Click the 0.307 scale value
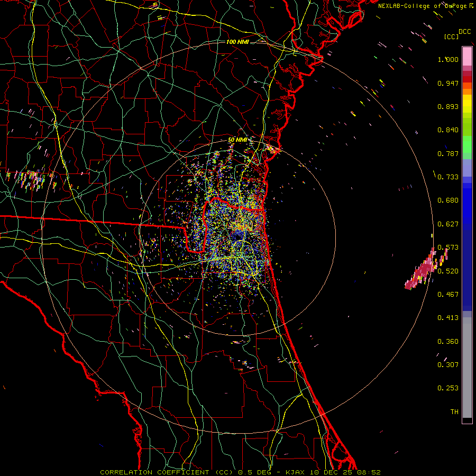 coord(448,364)
